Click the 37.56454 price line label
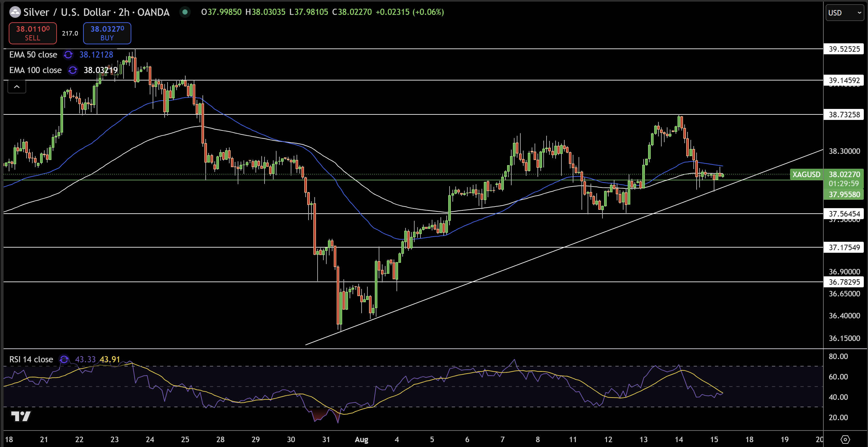868x447 pixels. click(x=844, y=214)
